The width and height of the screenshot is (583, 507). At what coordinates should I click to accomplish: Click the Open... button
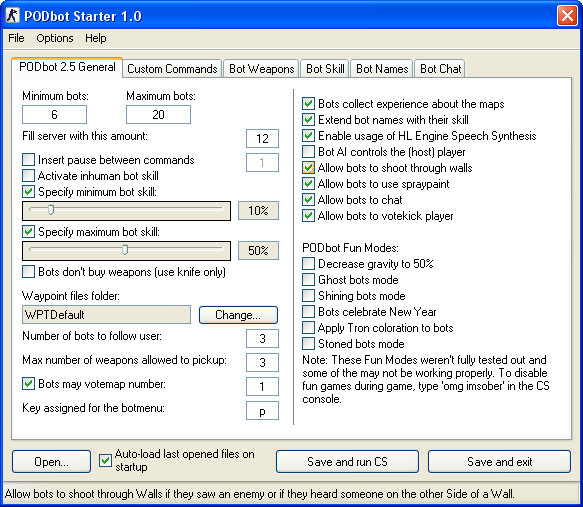pos(51,462)
